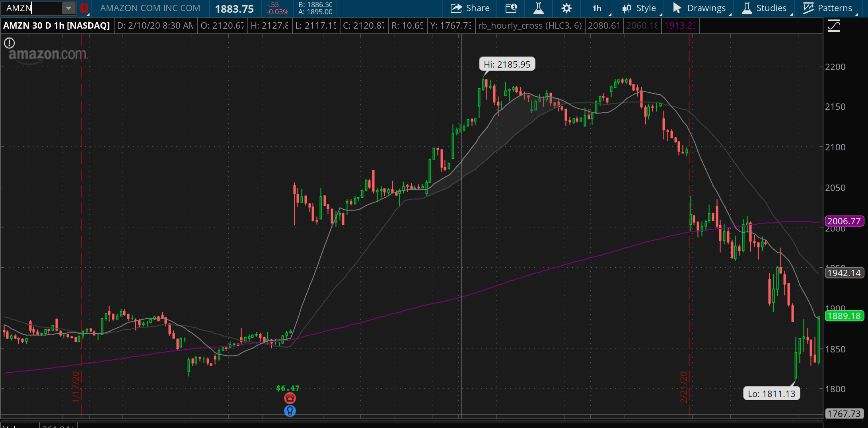Click the Lo: 1811.13 price bubble
Screen dimensions: 868x428
(771, 394)
